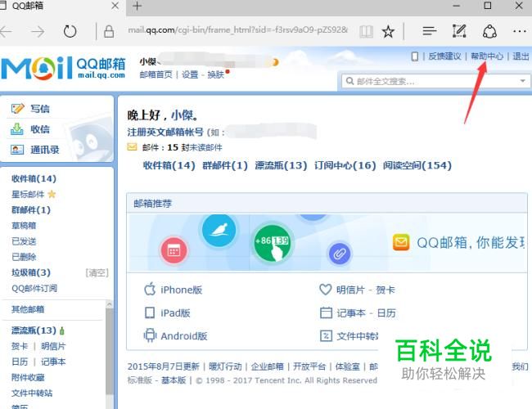This screenshot has width=532, height=409.
Task: Open reading view book icon
Action: 366,32
